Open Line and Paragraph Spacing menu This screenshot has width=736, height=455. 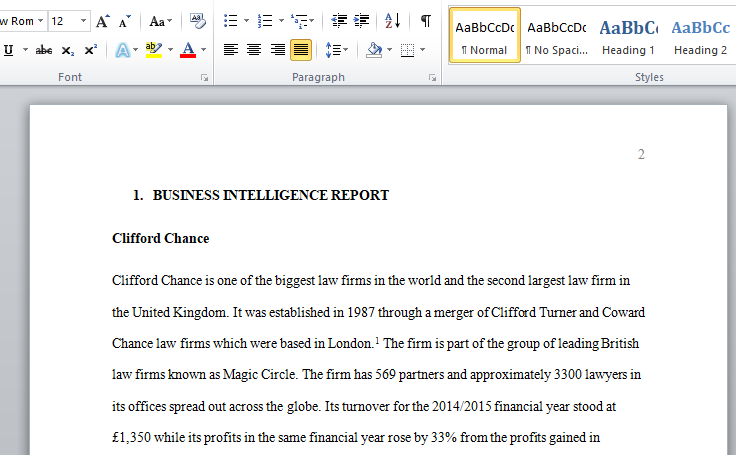pos(337,50)
